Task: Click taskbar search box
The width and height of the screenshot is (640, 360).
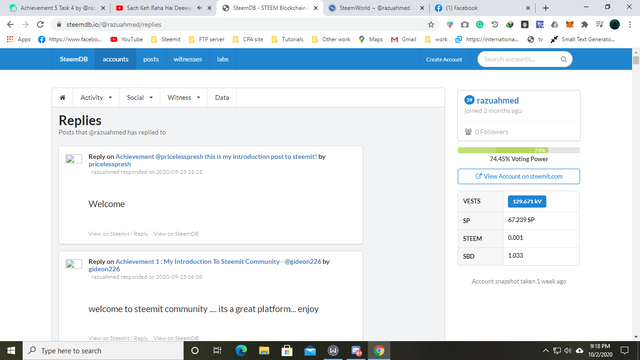Action: point(103,351)
